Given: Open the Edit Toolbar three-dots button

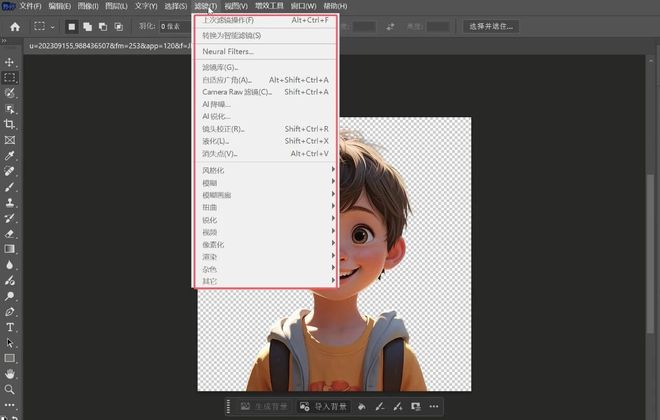Looking at the screenshot, I should pyautogui.click(x=9, y=405).
